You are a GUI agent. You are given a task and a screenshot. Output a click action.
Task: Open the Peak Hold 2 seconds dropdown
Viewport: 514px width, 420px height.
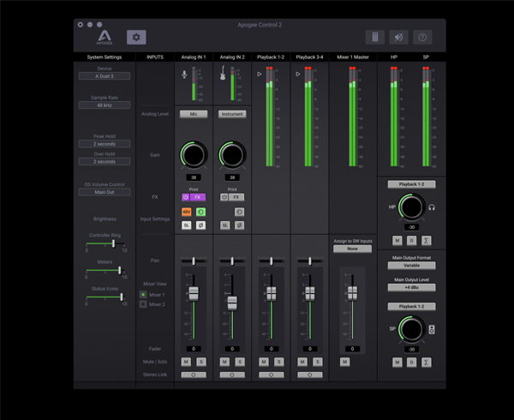pyautogui.click(x=105, y=144)
